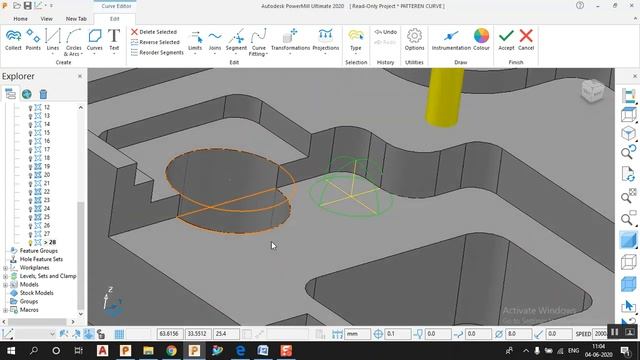Click the tolerance field showing 0.1

[x=397, y=334]
